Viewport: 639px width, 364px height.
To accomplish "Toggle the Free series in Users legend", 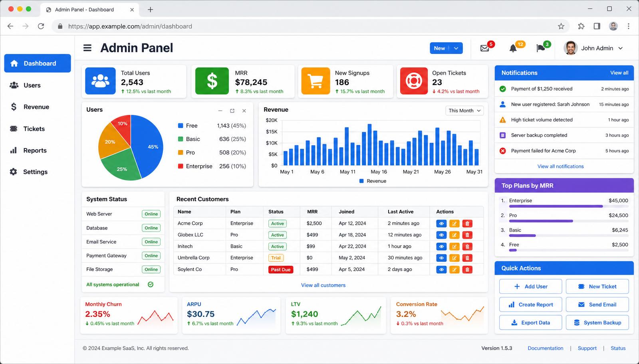I will pyautogui.click(x=188, y=126).
